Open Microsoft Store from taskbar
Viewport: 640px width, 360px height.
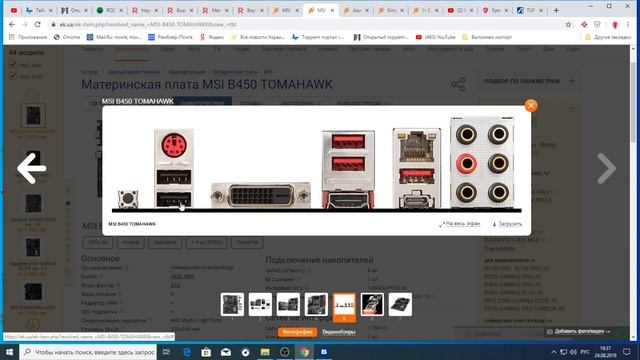coord(206,352)
